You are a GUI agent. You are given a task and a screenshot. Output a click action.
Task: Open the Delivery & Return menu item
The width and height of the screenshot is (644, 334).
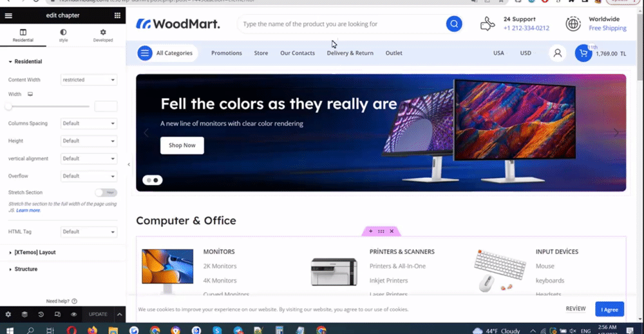coord(350,53)
